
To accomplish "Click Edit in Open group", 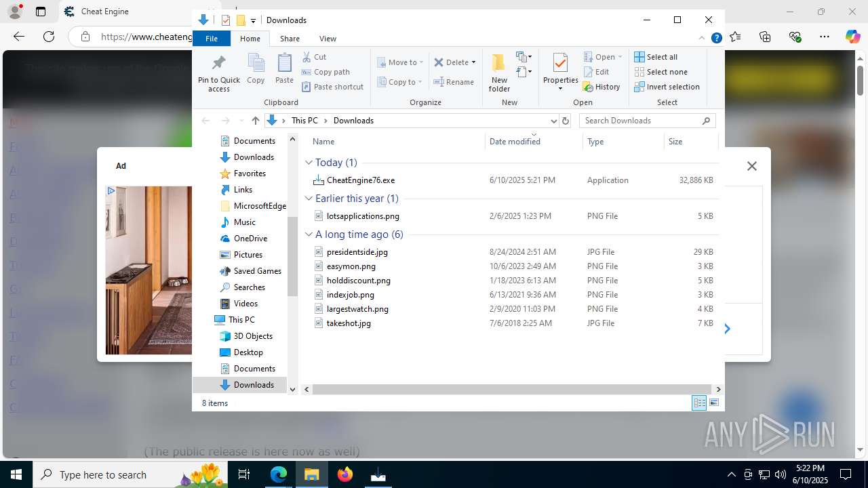I will click(x=596, y=72).
